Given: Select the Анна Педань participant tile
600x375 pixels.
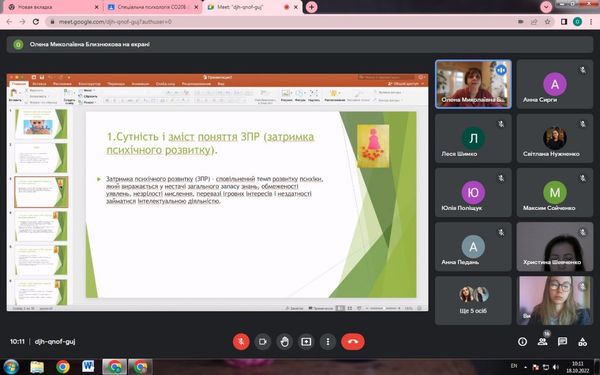Looking at the screenshot, I should coord(473,247).
